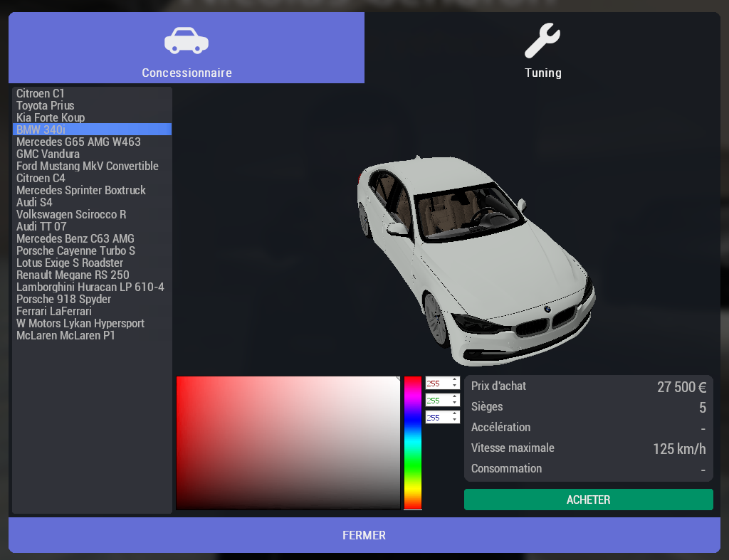Select Toyota Prius in the vehicle list
729x560 pixels.
[x=92, y=105]
